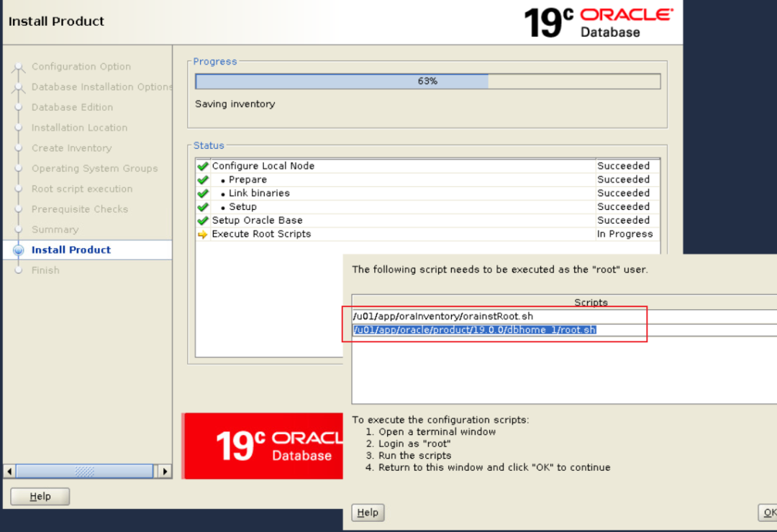Select Configuration Option step
The width and height of the screenshot is (777, 532).
click(81, 66)
